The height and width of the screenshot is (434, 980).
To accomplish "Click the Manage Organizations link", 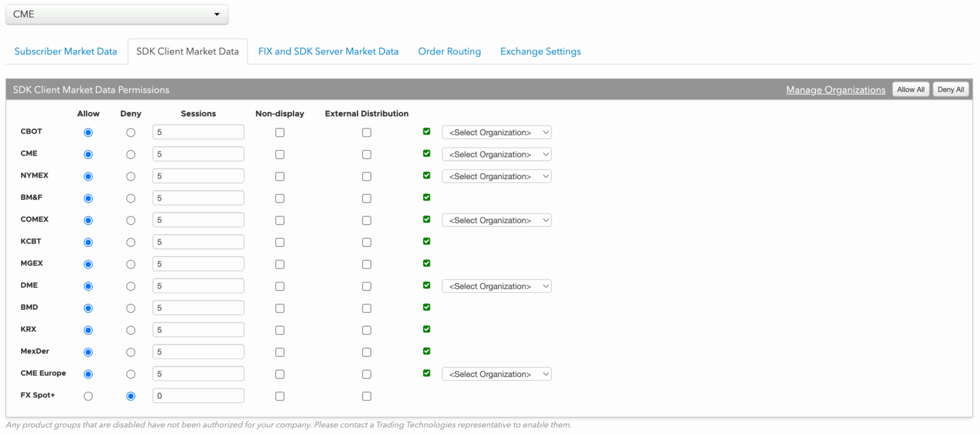I will pyautogui.click(x=836, y=90).
